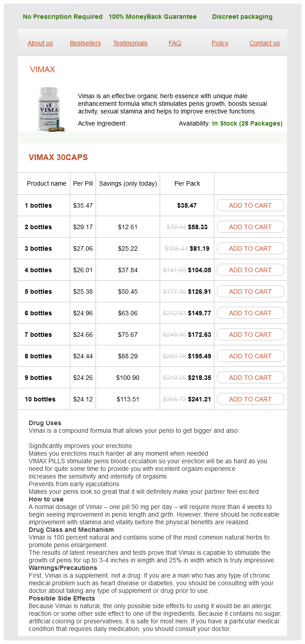Open the Testimonials link
Image resolution: width=305 pixels, height=644 pixels.
point(130,43)
